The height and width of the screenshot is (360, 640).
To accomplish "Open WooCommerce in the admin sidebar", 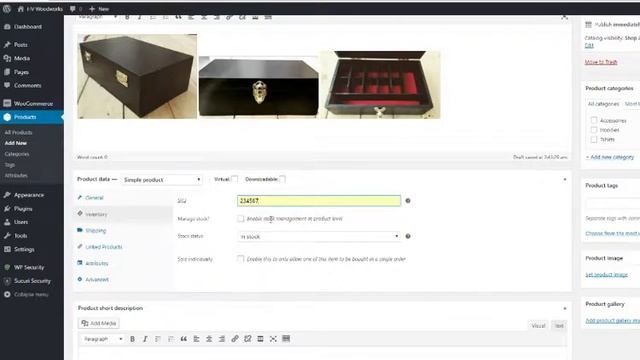I will tap(33, 103).
